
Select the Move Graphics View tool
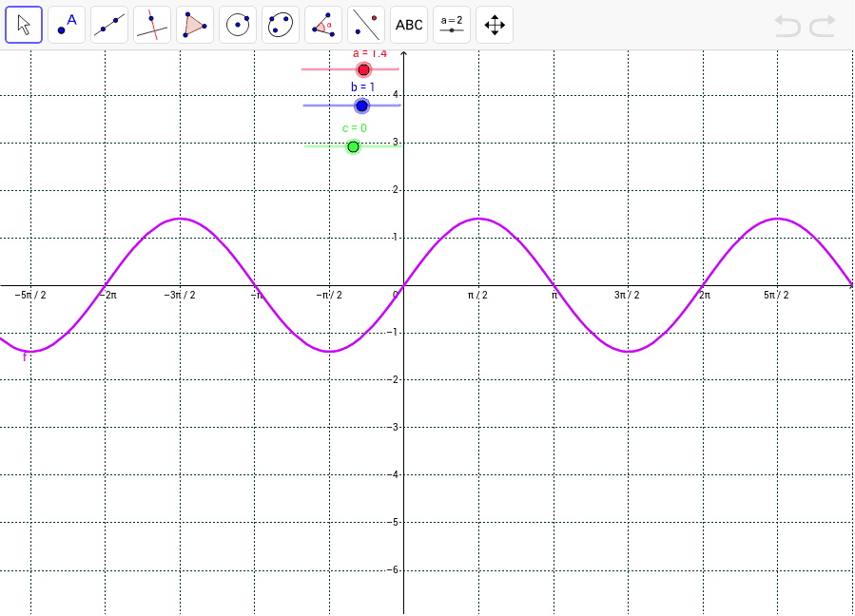494,24
